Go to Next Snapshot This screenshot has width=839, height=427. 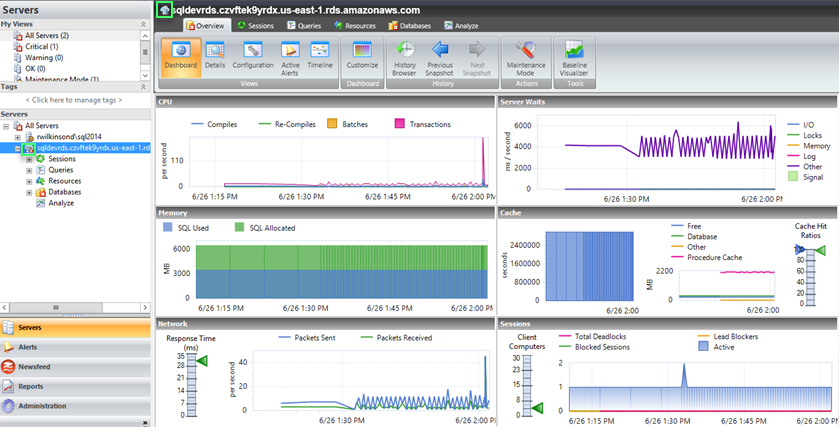477,58
